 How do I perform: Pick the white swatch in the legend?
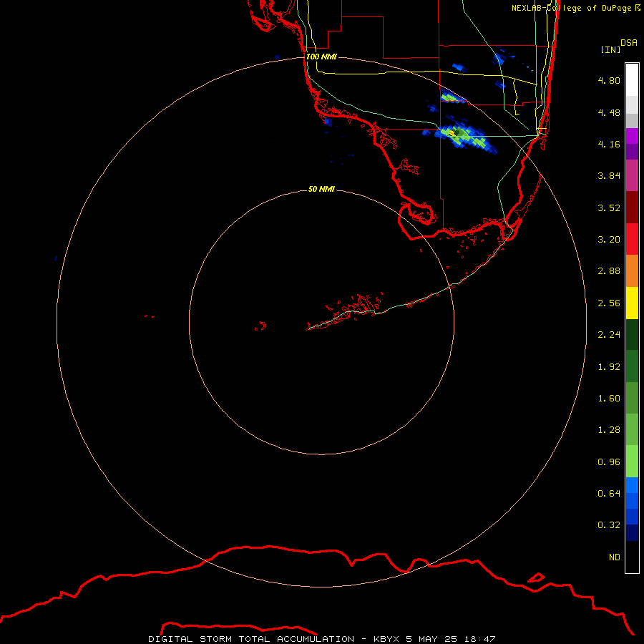632,80
